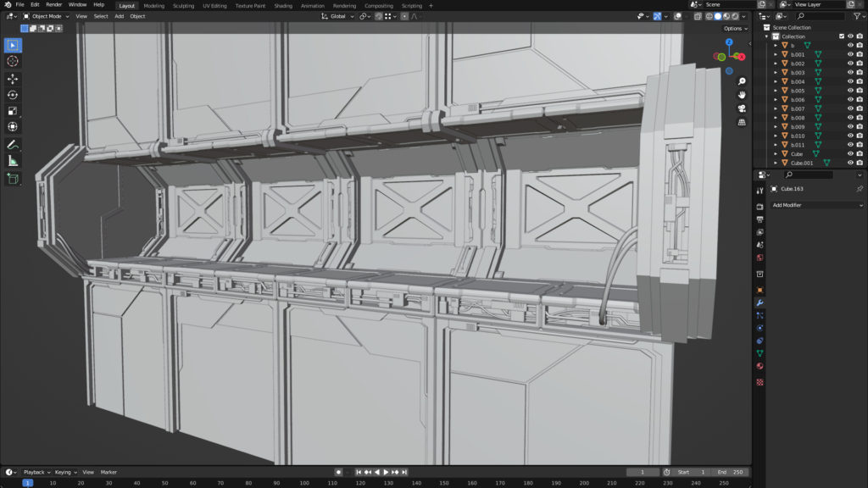Screen dimensions: 868x488
Task: Open the Object Mode dropdown
Action: click(x=48, y=16)
